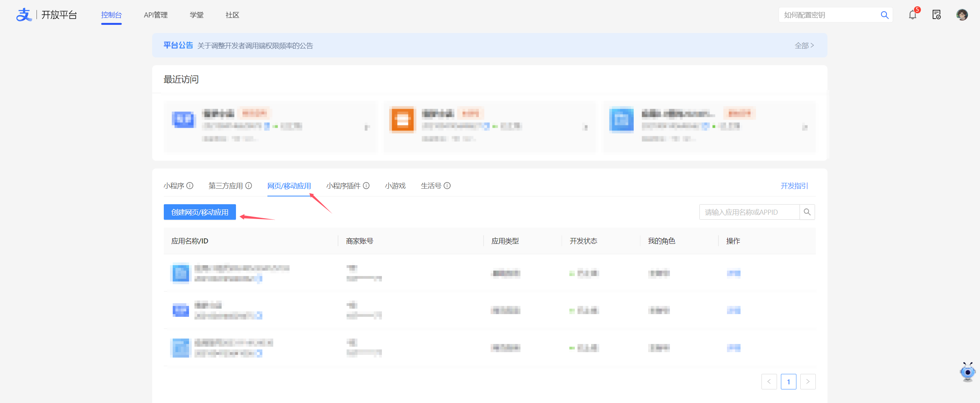Switch to the 小游戏 tab

click(395, 186)
